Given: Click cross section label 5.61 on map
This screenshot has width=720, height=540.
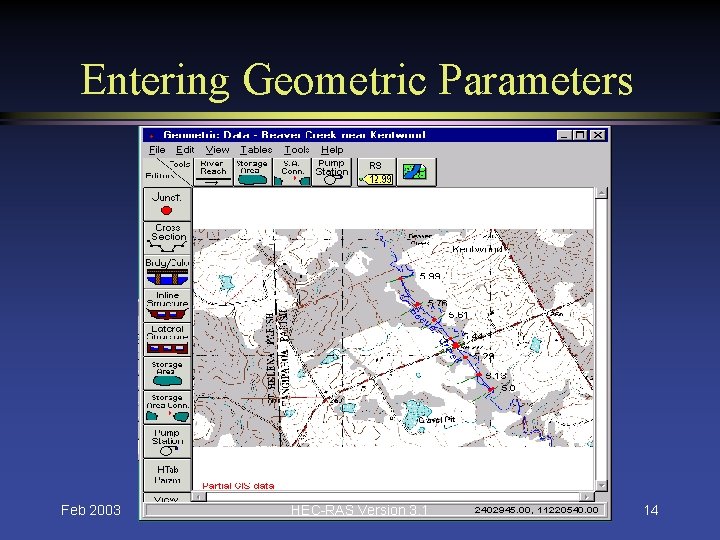Looking at the screenshot, I should 458,315.
